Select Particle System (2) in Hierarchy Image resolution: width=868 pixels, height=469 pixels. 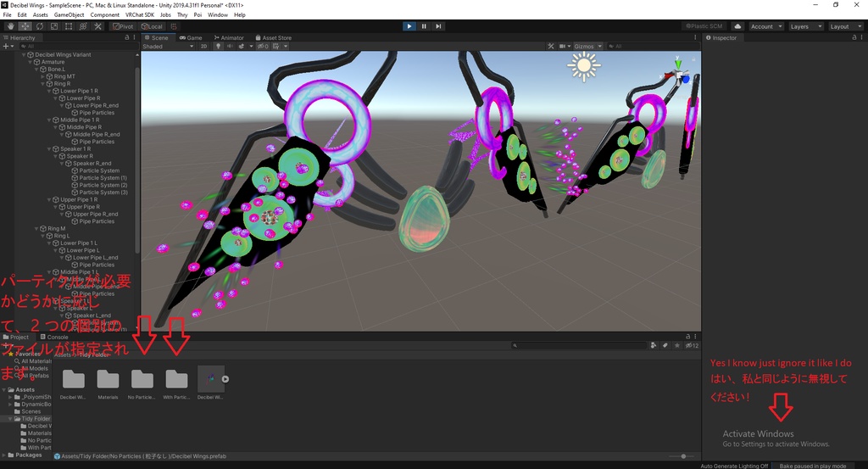point(103,185)
